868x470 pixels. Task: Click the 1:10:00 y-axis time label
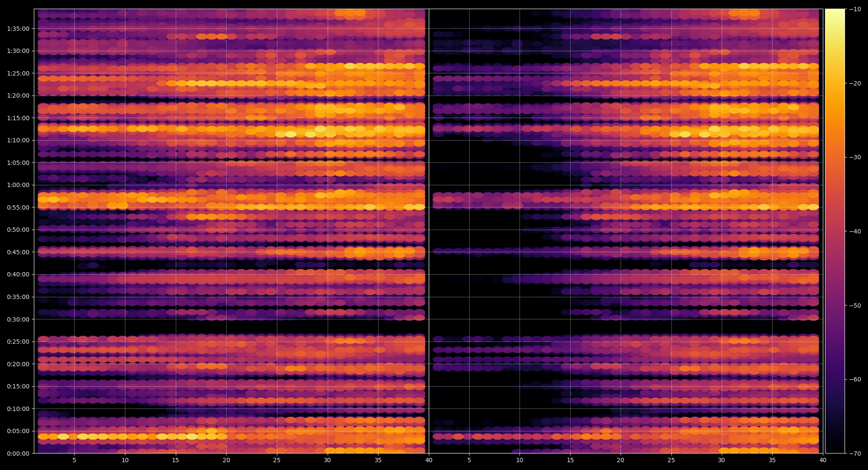18,140
